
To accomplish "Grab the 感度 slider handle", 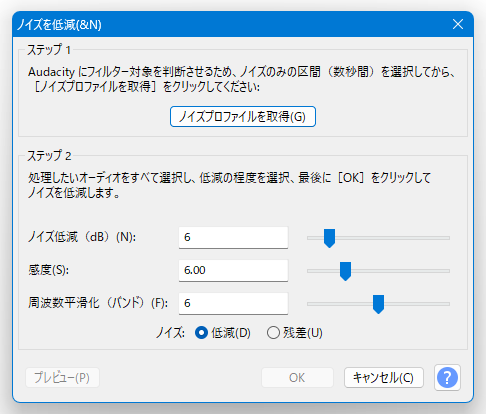I will (345, 271).
